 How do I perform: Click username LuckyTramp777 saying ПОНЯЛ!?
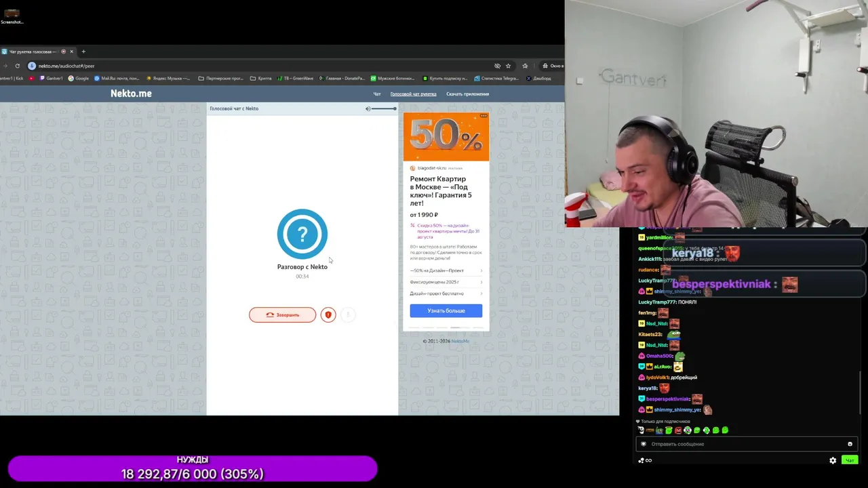[657, 302]
